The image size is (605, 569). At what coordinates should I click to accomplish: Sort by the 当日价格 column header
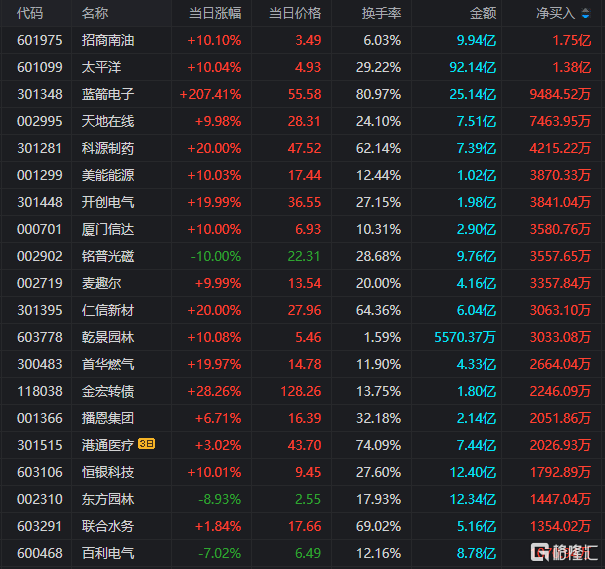[295, 14]
